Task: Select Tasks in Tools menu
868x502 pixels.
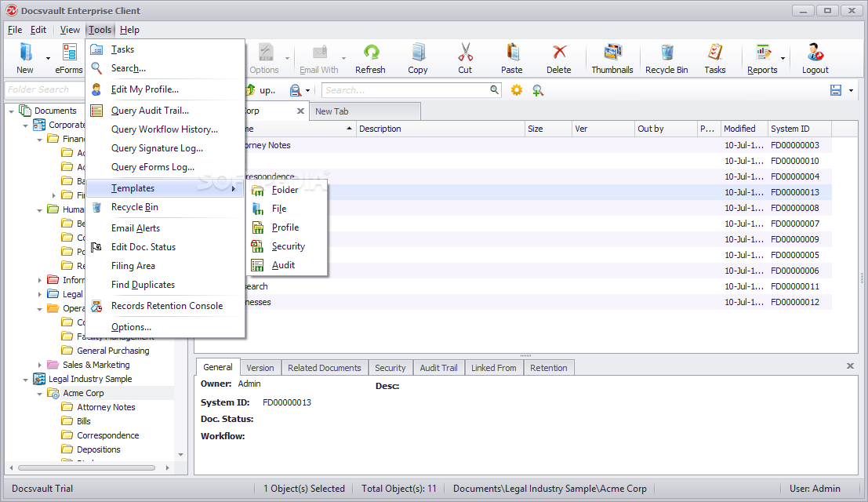Action: [x=165, y=49]
